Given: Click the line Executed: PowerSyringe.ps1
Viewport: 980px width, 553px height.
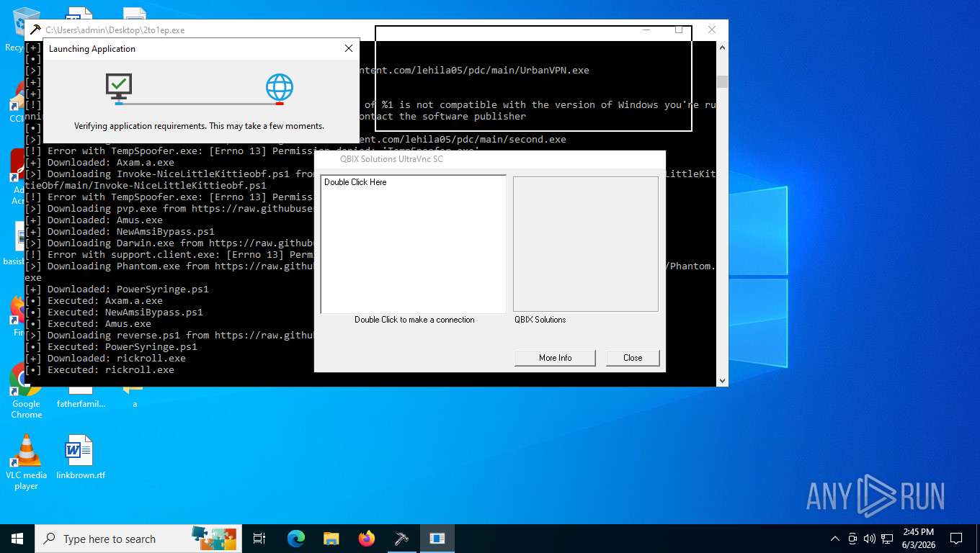Looking at the screenshot, I should (111, 347).
